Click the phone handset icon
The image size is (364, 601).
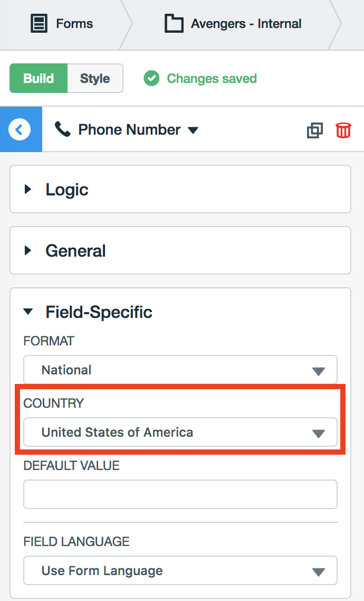point(63,129)
